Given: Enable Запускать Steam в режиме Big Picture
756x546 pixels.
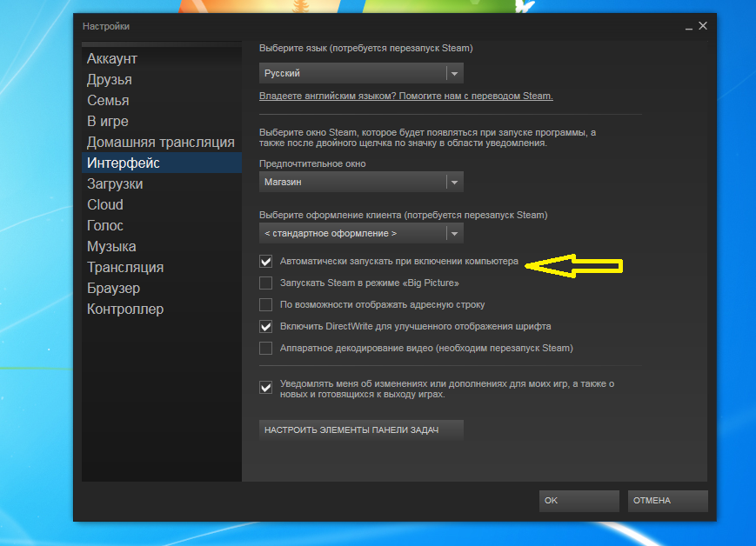Looking at the screenshot, I should point(265,283).
